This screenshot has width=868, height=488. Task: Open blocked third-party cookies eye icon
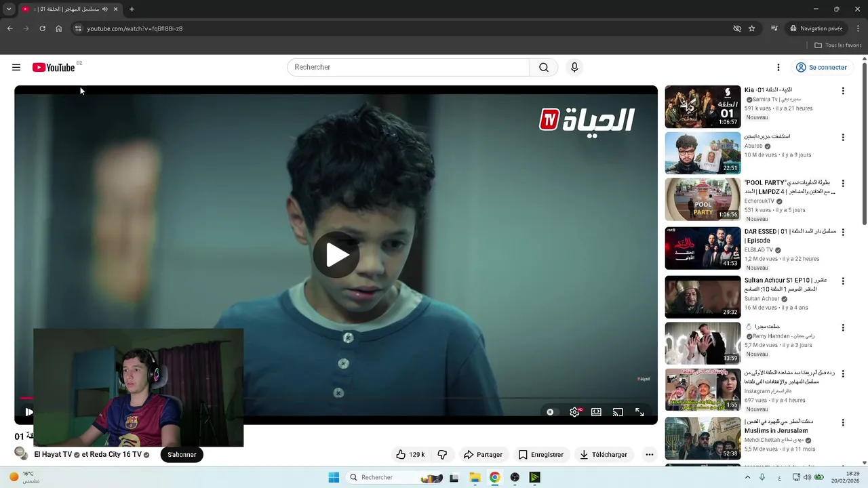click(x=737, y=28)
